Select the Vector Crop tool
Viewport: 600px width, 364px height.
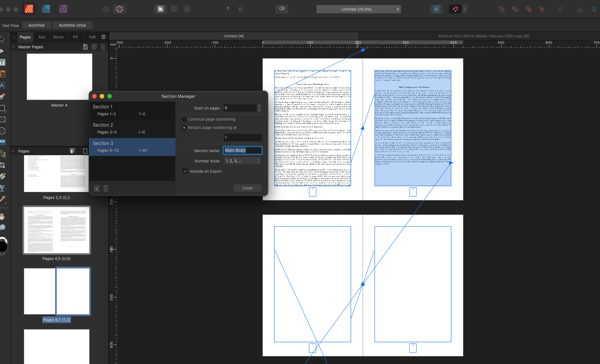[2, 165]
